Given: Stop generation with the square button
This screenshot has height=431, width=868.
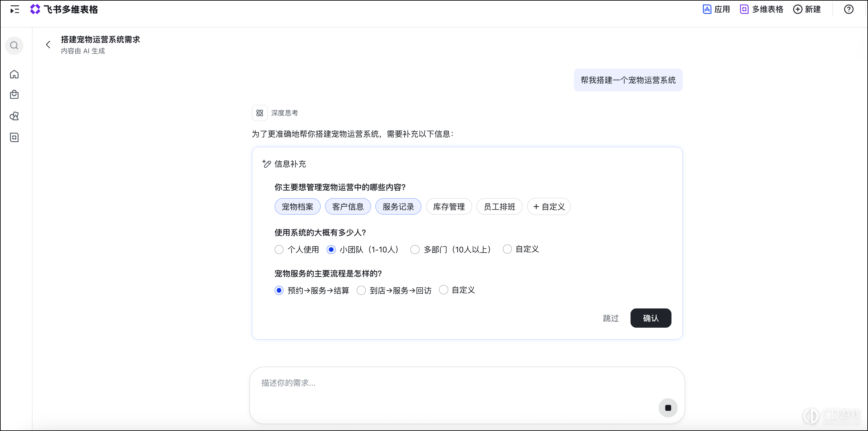Looking at the screenshot, I should point(668,408).
